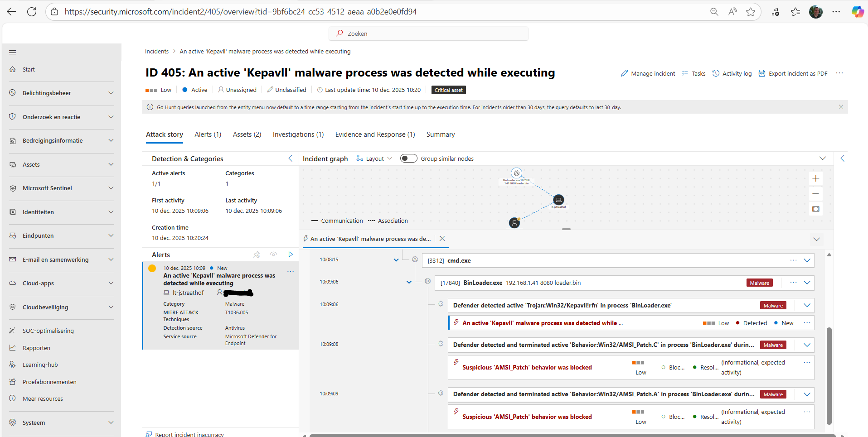Click the hamburger navigation menu icon
The image size is (868, 437).
pos(13,53)
